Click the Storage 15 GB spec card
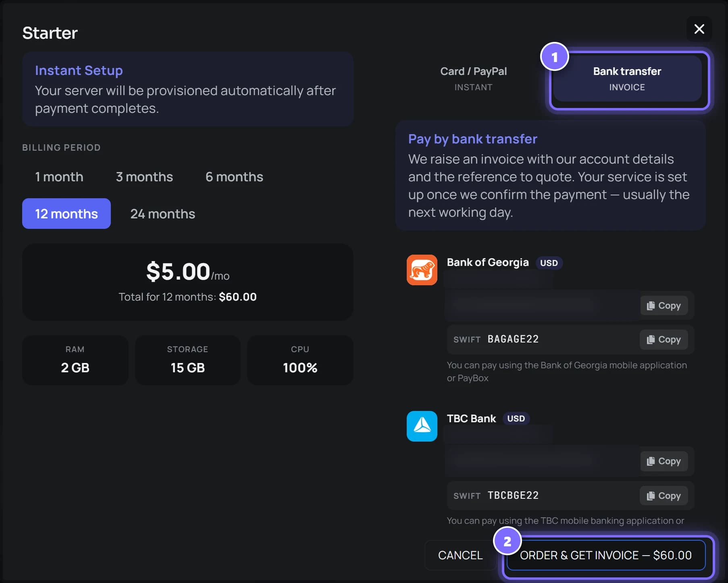This screenshot has height=583, width=728. (187, 360)
